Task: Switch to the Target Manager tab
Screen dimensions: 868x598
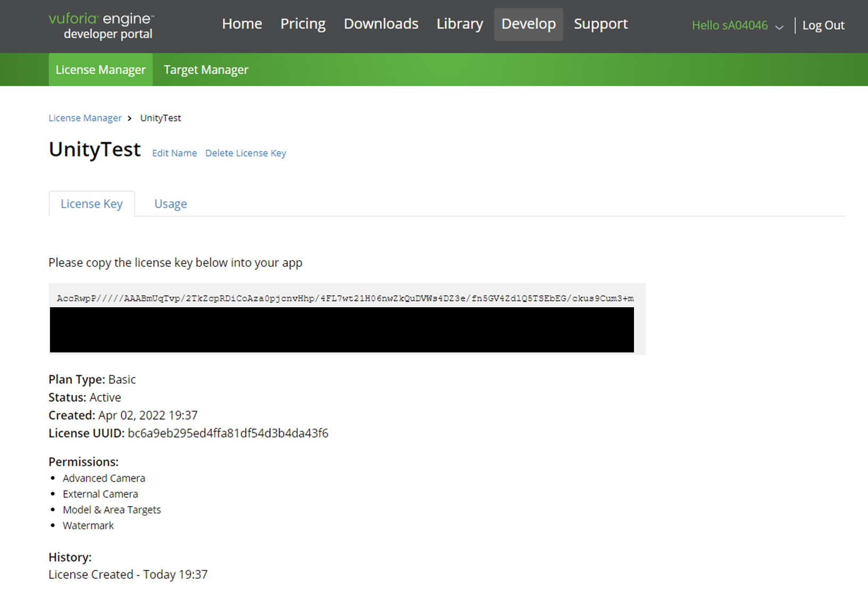Action: [x=206, y=70]
